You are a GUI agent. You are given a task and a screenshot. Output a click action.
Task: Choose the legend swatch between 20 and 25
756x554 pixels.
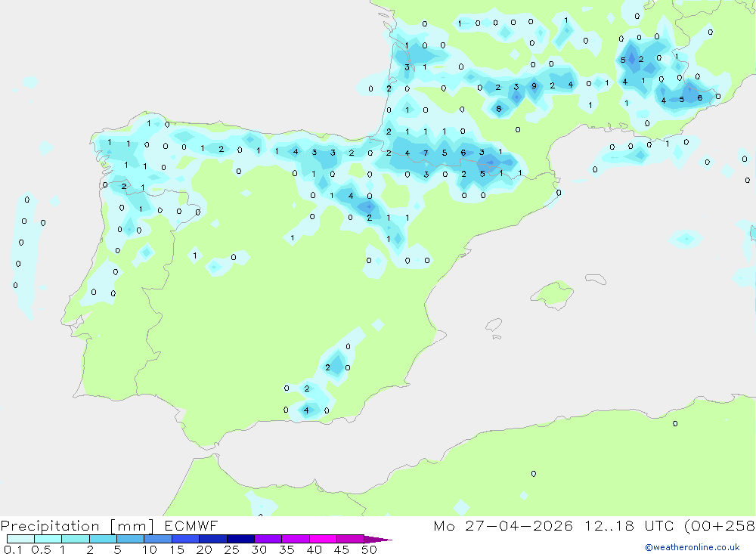point(212,539)
